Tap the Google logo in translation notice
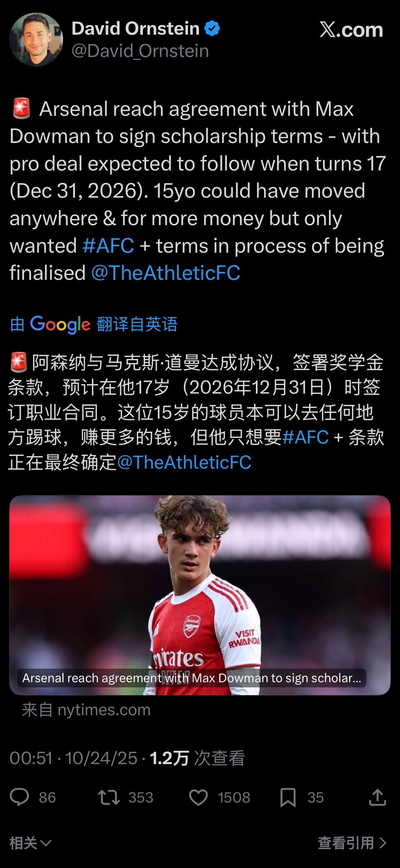This screenshot has height=868, width=400. click(60, 324)
